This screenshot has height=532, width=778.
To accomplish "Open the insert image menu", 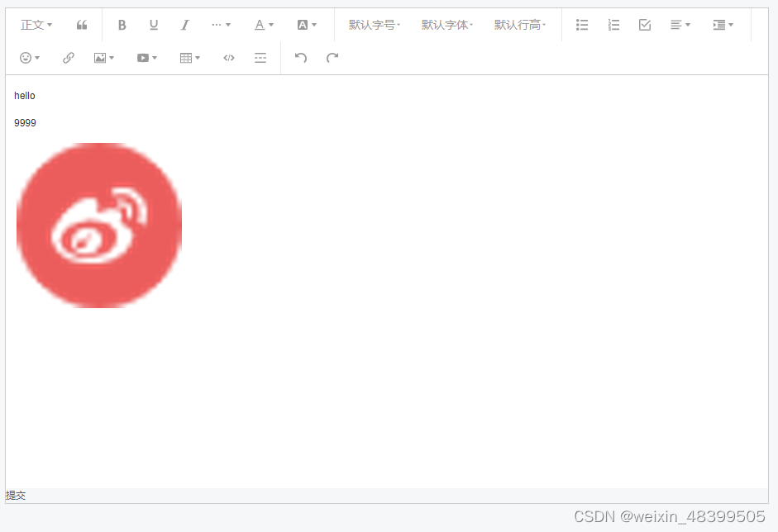I will [x=104, y=58].
